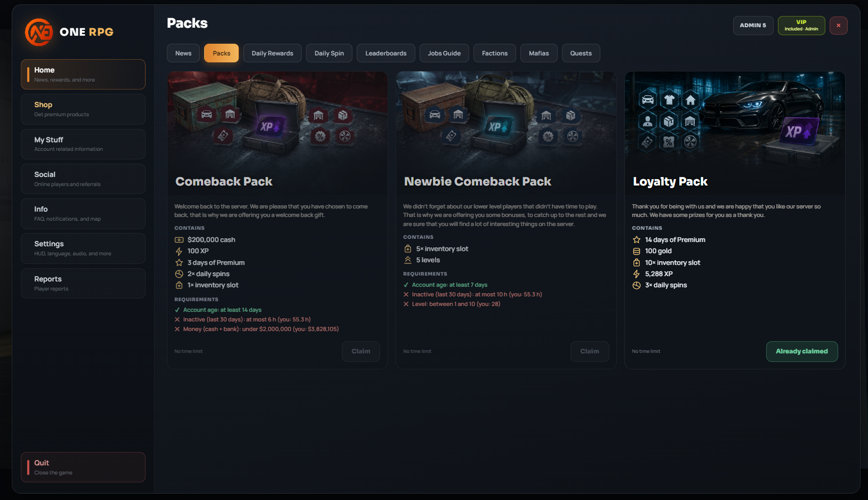The width and height of the screenshot is (868, 500).
Task: Click the spin icon beside 2× daily spins
Action: 179,274
